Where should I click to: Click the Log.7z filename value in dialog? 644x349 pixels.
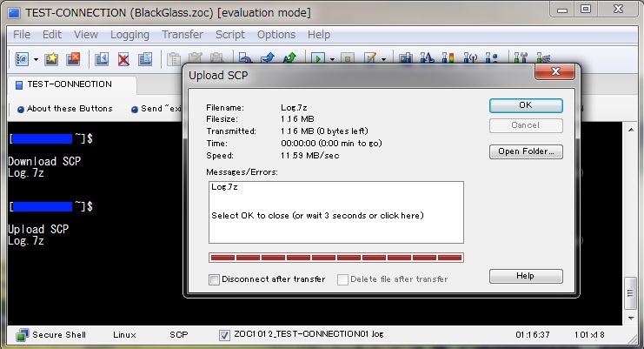(x=294, y=108)
